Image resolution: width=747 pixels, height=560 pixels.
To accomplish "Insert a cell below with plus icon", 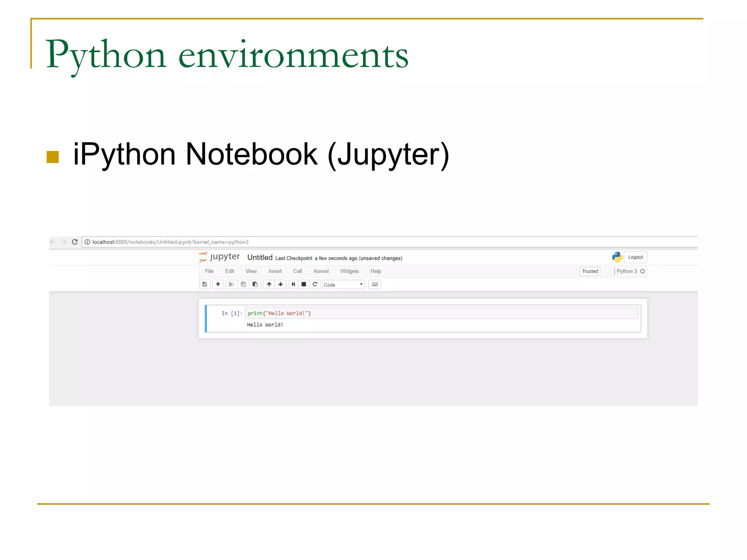I will click(218, 284).
